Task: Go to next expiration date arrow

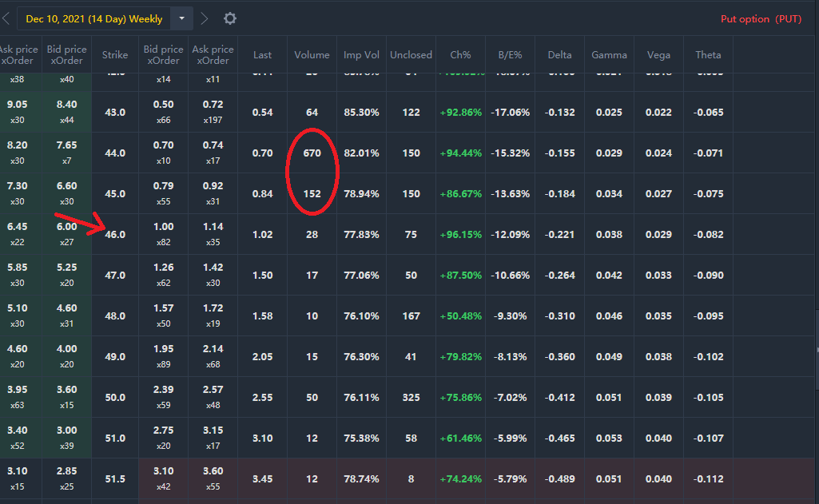Action: click(205, 19)
